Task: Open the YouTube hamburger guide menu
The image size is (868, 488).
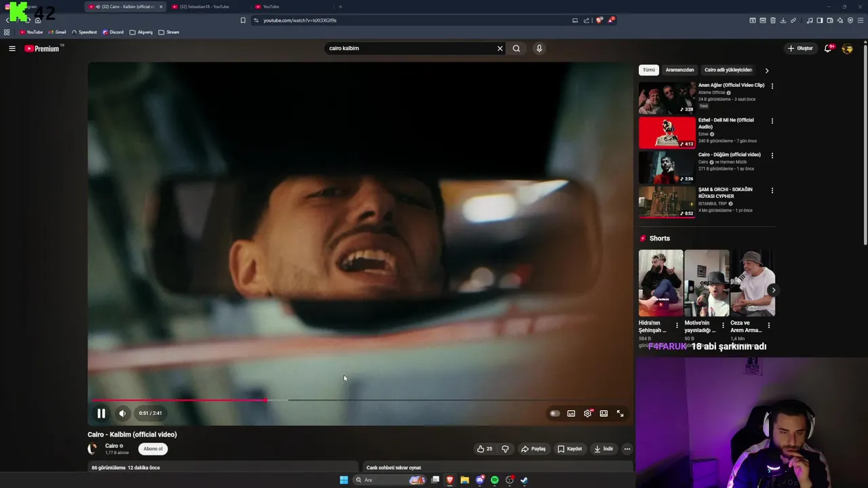Action: (x=12, y=48)
